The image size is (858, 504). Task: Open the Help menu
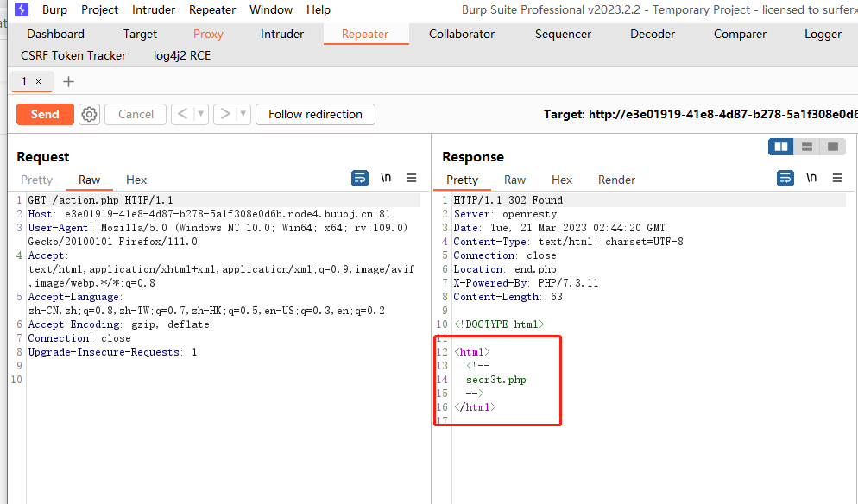[319, 9]
